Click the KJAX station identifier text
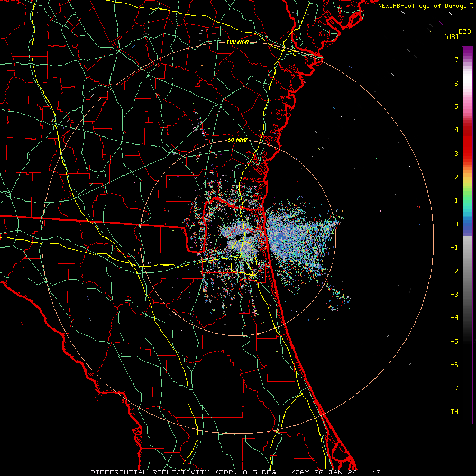Viewport: 476px width, 476px height. (x=300, y=472)
